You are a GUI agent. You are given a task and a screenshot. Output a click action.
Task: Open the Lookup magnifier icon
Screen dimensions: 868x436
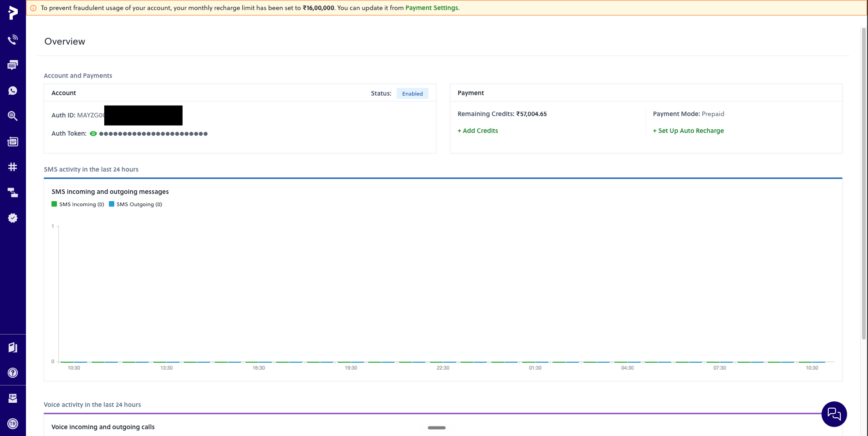(x=13, y=116)
